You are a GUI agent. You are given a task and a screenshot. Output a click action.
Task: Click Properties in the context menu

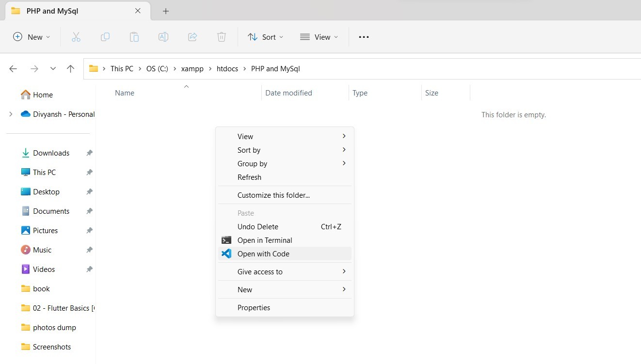pyautogui.click(x=254, y=307)
